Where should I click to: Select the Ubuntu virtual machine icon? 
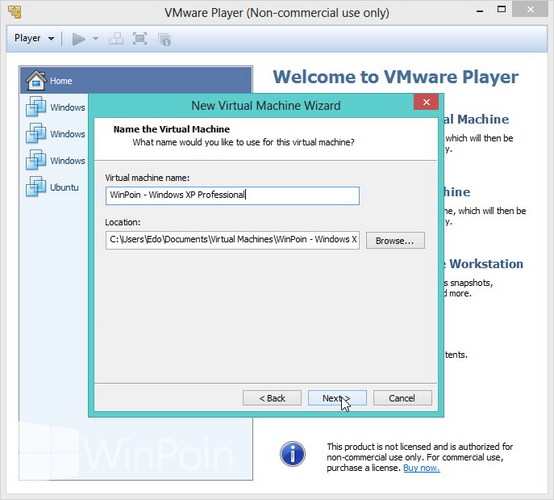click(36, 186)
